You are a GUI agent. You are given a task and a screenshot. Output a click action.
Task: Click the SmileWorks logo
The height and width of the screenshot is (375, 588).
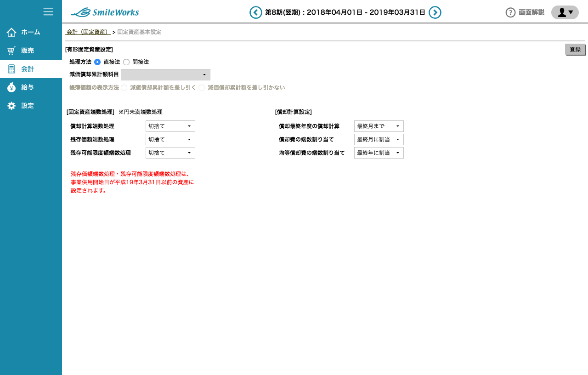point(105,12)
